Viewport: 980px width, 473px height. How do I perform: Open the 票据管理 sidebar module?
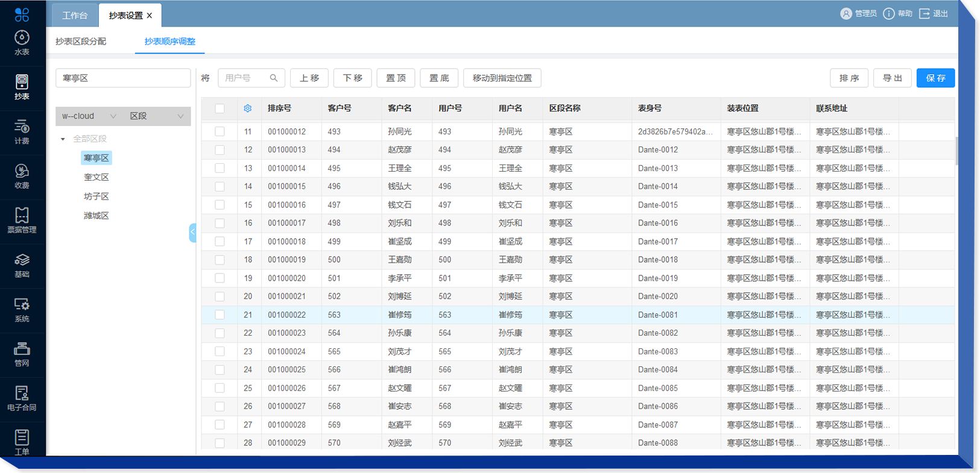(22, 221)
